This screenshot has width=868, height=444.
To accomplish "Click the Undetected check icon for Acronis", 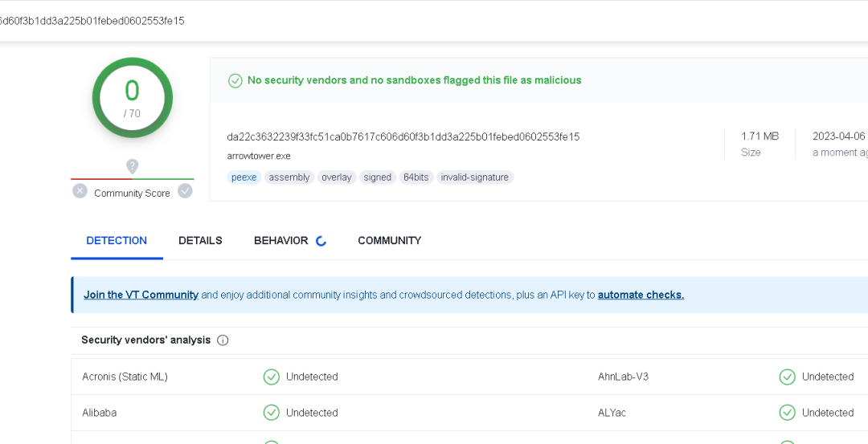I will (272, 377).
